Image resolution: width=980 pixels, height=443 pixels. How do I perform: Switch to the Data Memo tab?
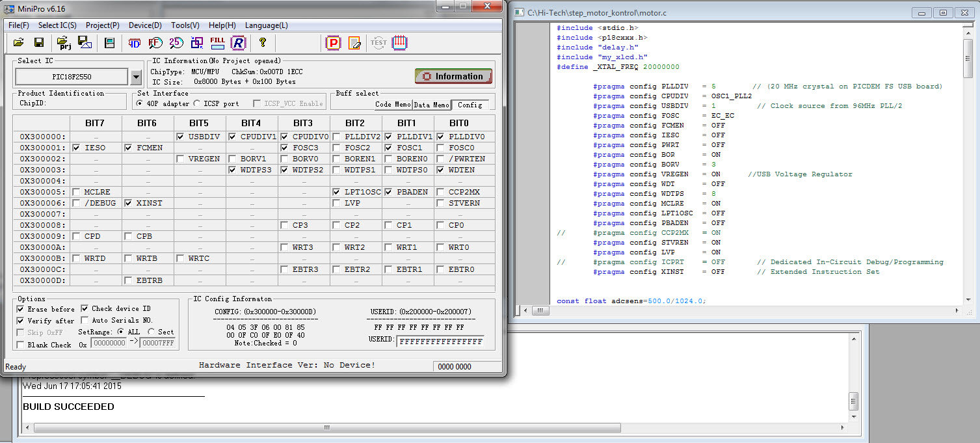(x=432, y=104)
